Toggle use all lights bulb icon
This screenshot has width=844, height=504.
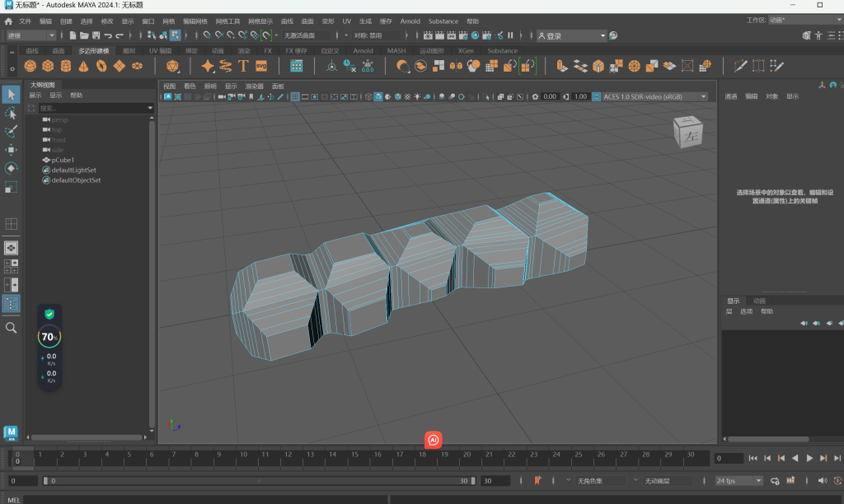click(x=417, y=97)
